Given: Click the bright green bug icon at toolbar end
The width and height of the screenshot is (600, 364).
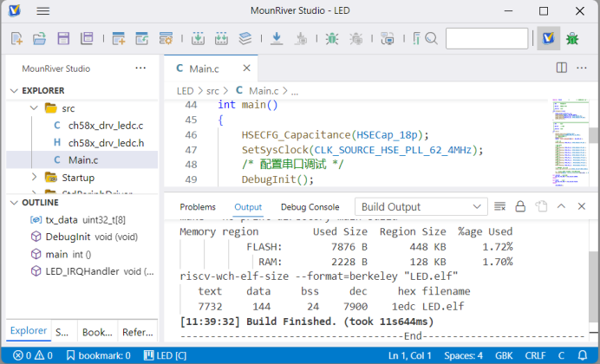Looking at the screenshot, I should (x=572, y=38).
